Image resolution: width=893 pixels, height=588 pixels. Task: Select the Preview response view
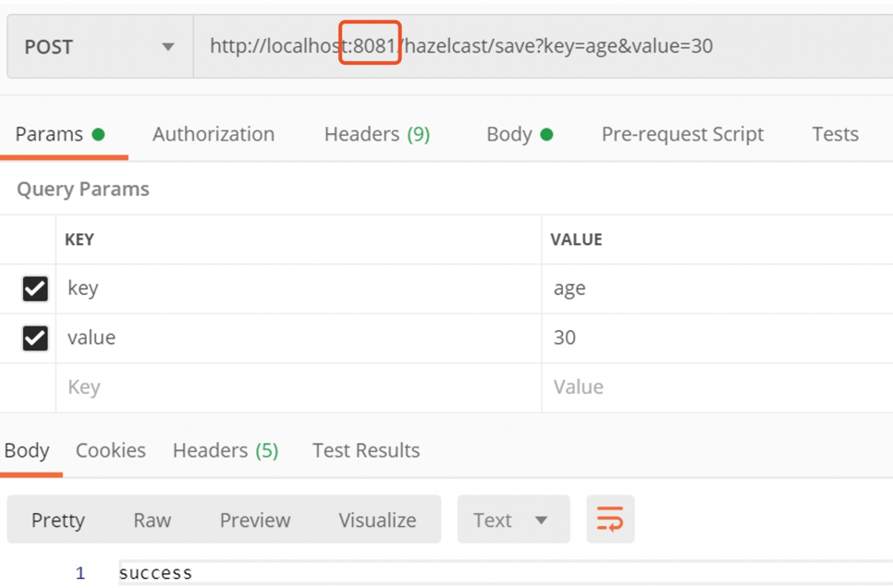point(255,520)
